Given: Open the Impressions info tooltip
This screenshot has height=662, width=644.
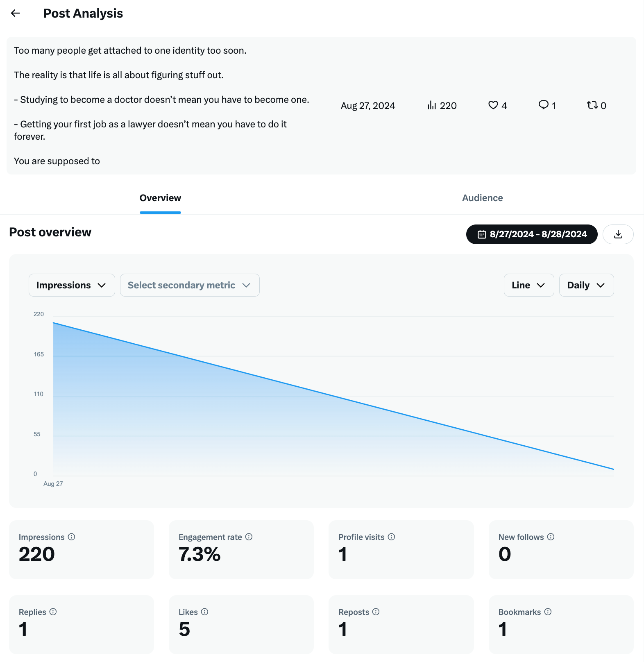Looking at the screenshot, I should (x=70, y=537).
